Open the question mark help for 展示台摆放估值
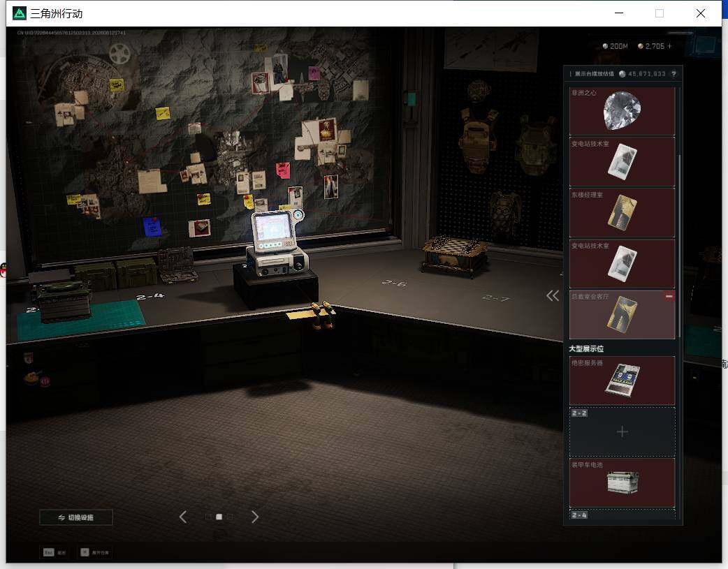Viewport: 728px width, 569px height. 674,74
